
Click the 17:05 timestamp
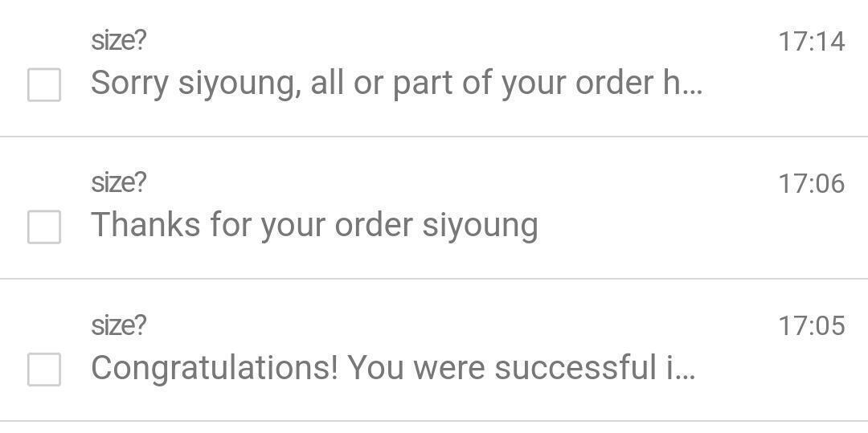coord(811,325)
